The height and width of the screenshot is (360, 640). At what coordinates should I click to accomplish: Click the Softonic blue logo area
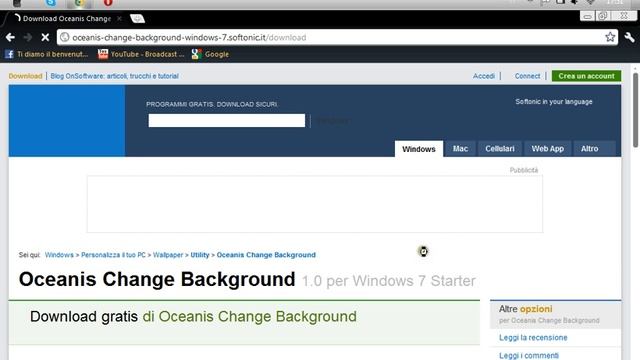[67, 121]
